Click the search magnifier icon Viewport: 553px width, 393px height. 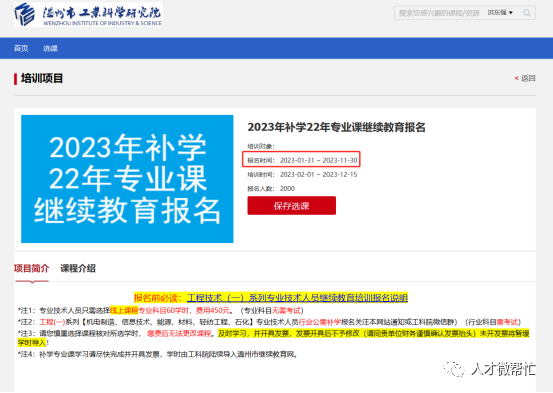pos(527,13)
